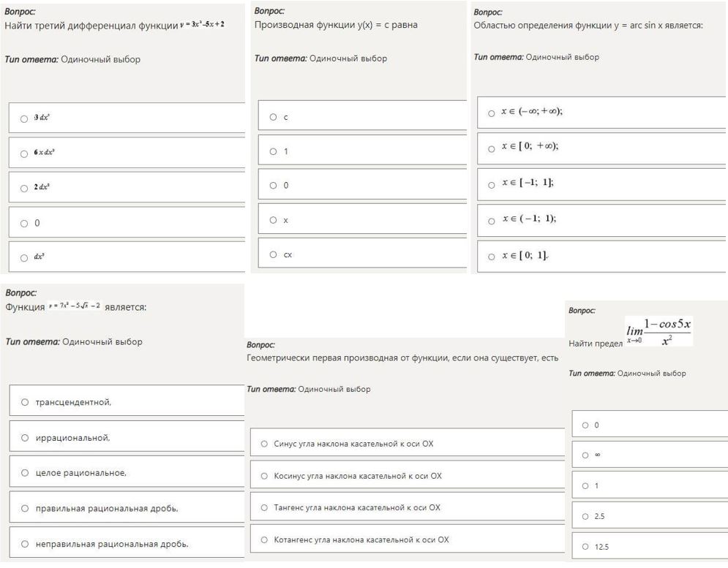728x568 pixels.
Task: Choose ∞ as the limit answer
Action: (585, 455)
